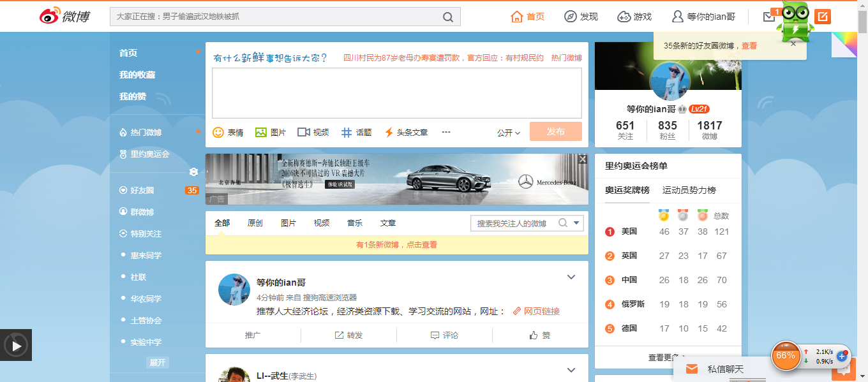This screenshot has height=382, width=868.
Task: Open 里约奥运会 in sidebar
Action: (149, 154)
